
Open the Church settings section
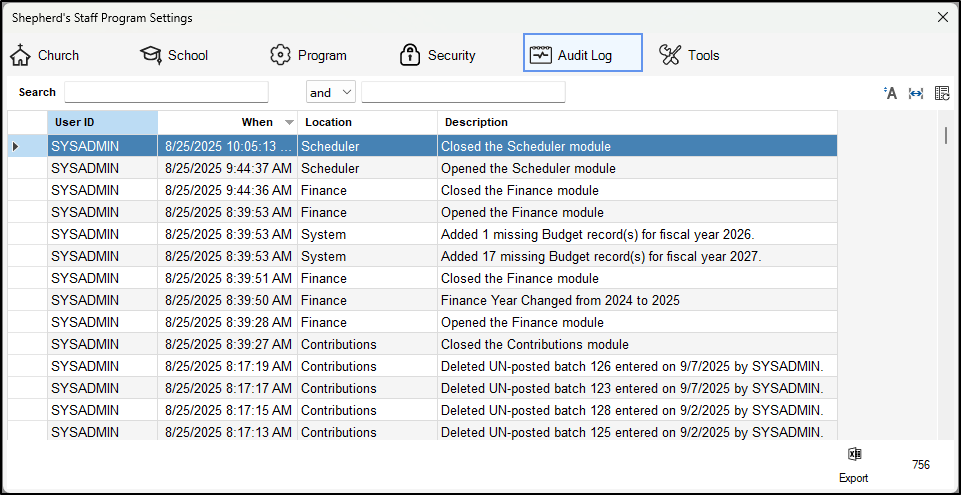45,55
